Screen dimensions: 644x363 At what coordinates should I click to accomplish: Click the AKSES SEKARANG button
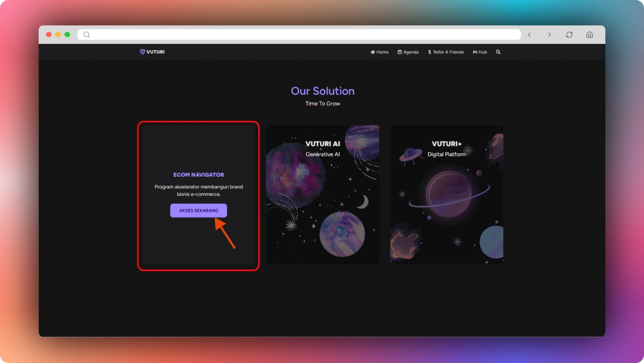tap(198, 211)
